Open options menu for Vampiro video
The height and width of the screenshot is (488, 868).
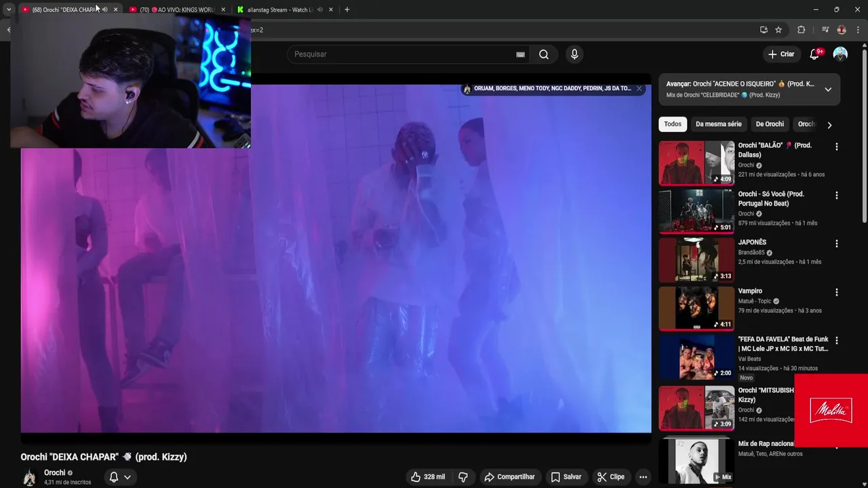pos(837,292)
